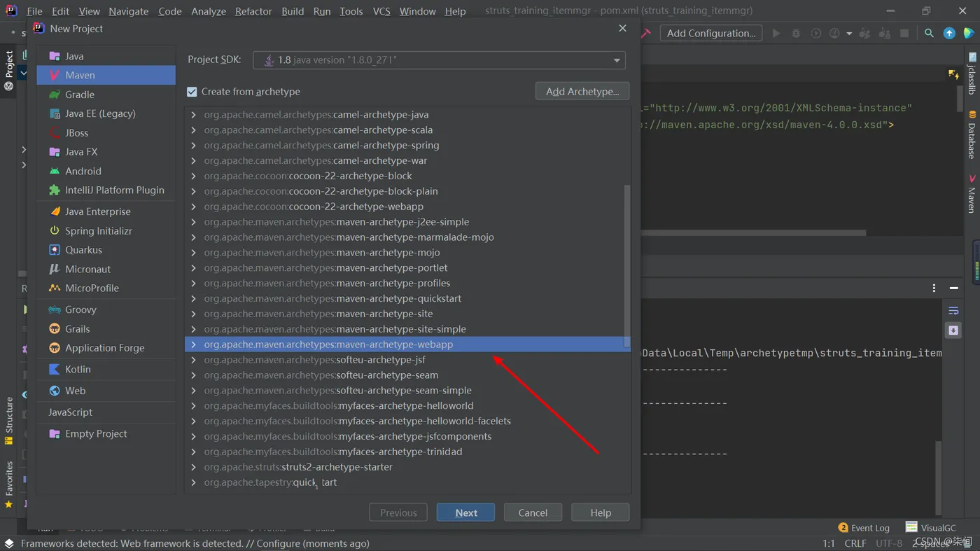
Task: Click Search Everywhere magnifier icon
Action: point(929,33)
